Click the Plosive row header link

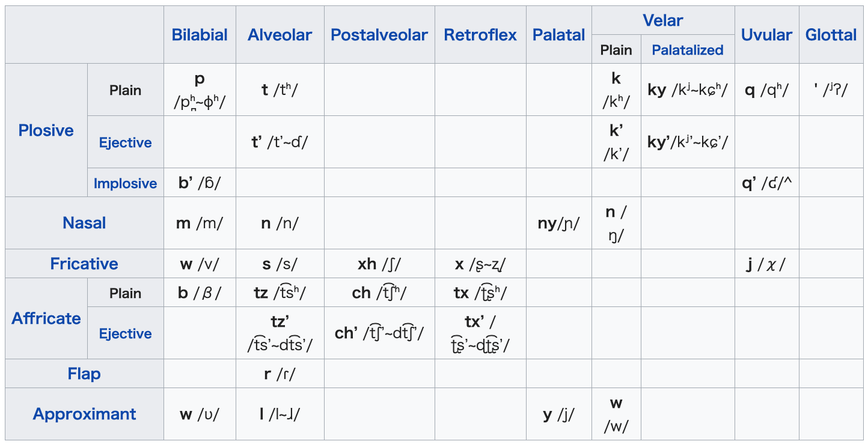(46, 130)
